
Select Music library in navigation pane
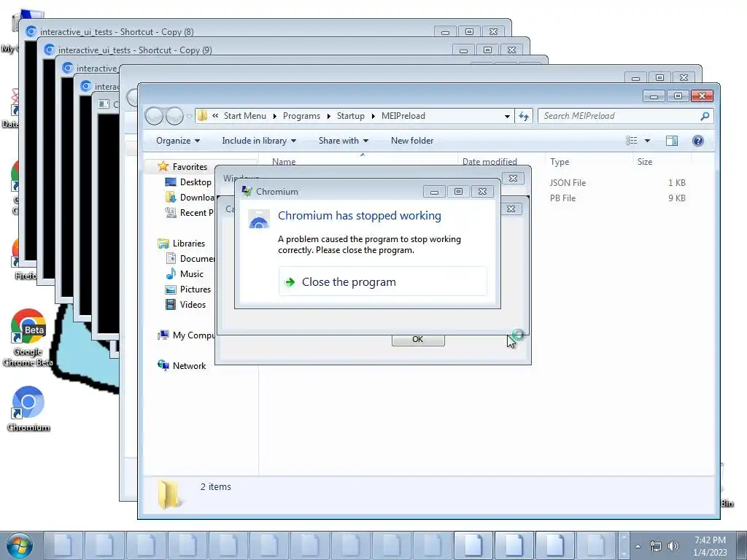[x=192, y=274]
